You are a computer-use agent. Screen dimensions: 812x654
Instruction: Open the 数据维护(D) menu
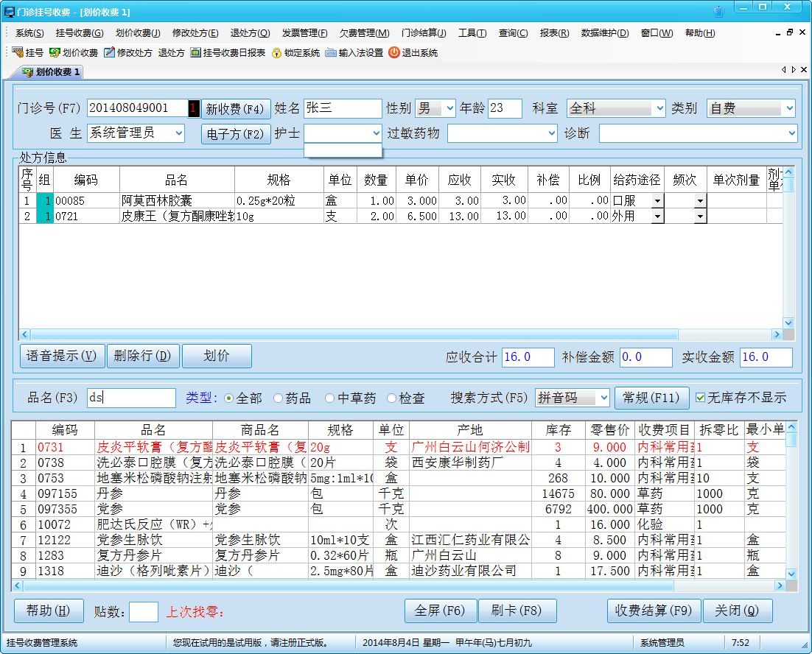[605, 33]
